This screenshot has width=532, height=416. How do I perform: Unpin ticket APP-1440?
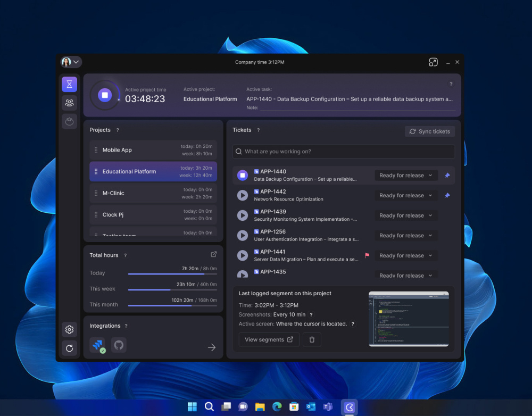[x=447, y=175]
